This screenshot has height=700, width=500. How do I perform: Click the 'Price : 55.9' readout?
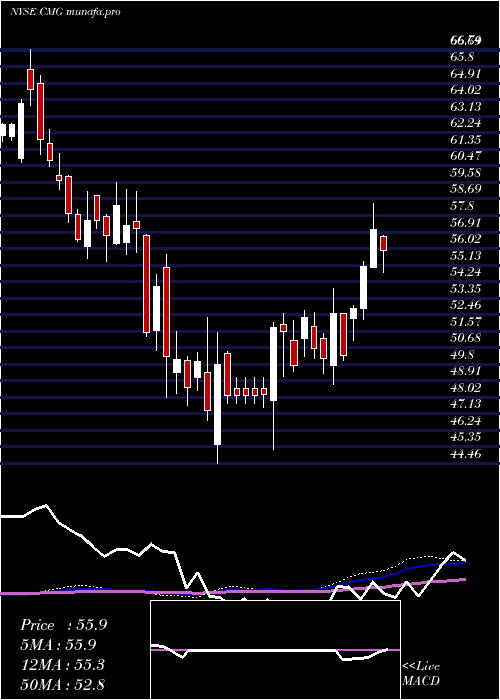[x=63, y=625]
